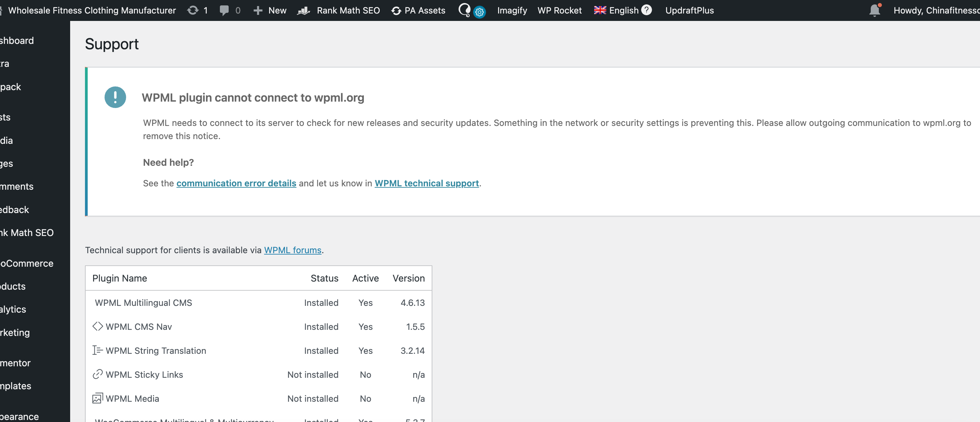980x422 pixels.
Task: Select WPML String Translation row name
Action: (x=156, y=350)
